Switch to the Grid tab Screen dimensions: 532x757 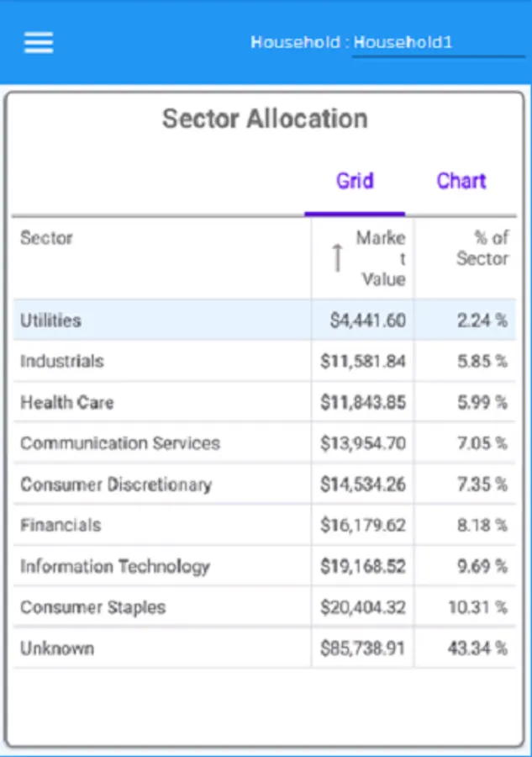(x=355, y=182)
